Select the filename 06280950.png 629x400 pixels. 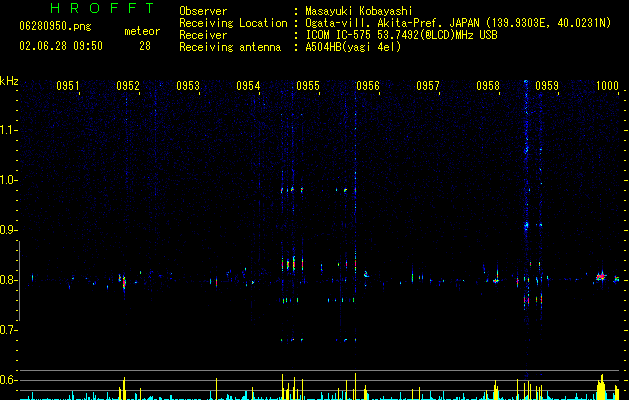pyautogui.click(x=55, y=26)
